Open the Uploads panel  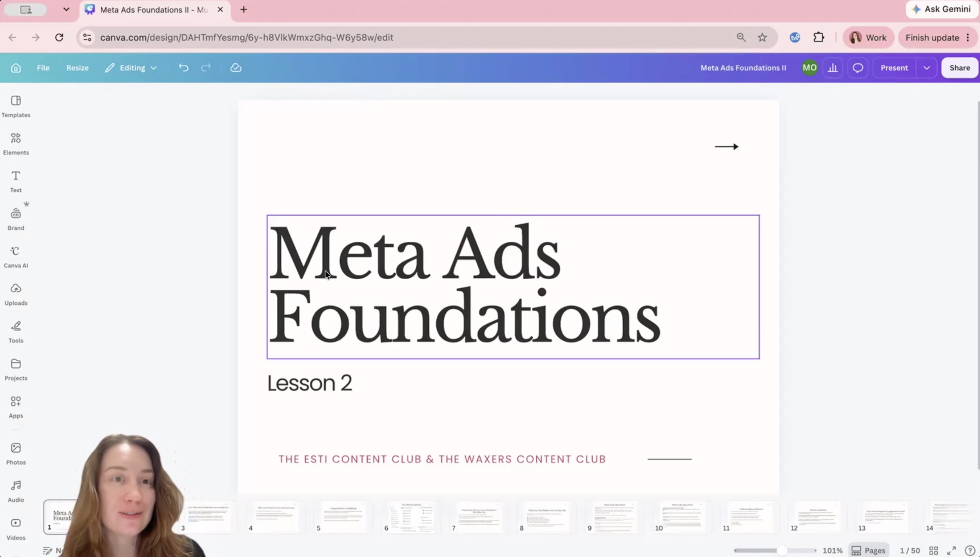pyautogui.click(x=16, y=294)
